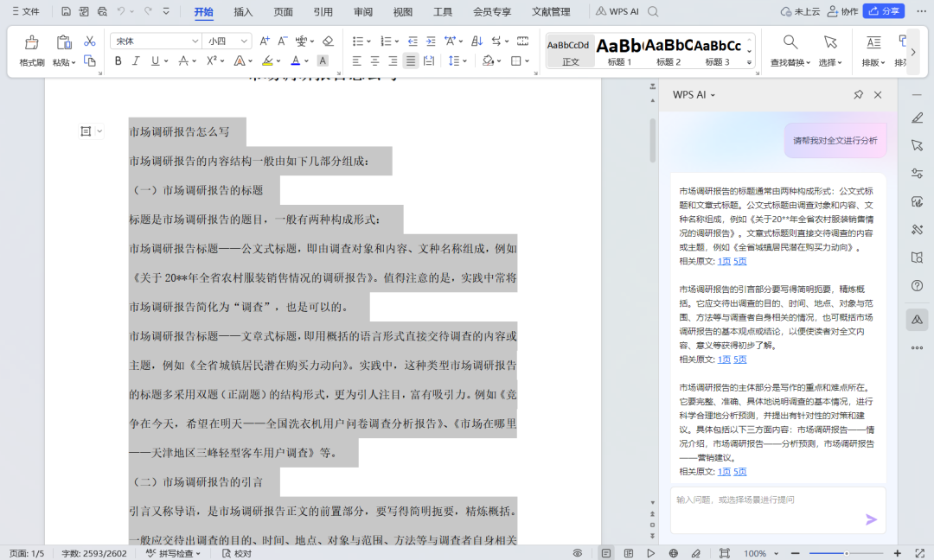Screen dimensions: 934x560
Task: Center align text icon
Action: (x=374, y=60)
